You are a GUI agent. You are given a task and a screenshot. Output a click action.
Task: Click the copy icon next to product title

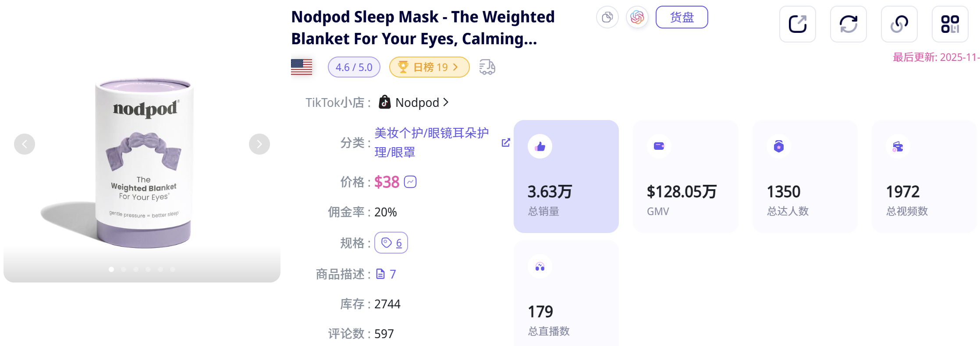(608, 18)
